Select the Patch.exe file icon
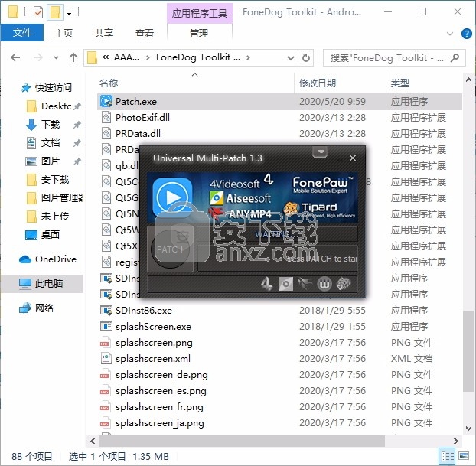Screen dimensions: 476x466 (106, 102)
